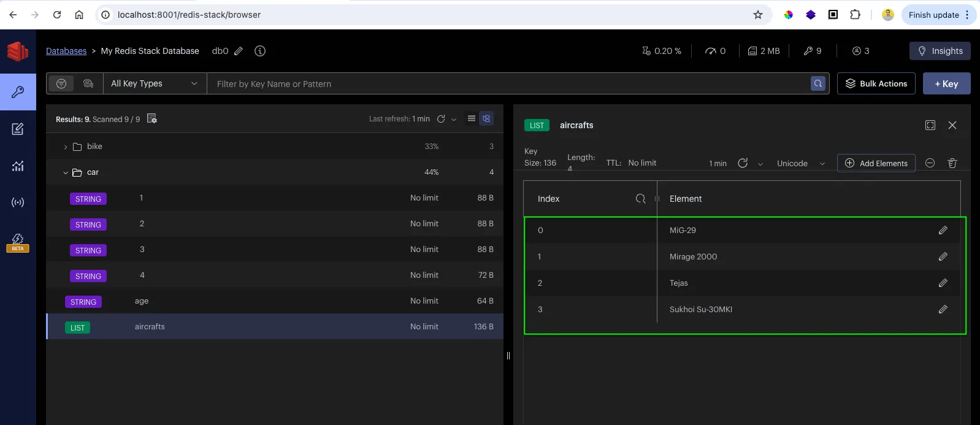Search by Index using the magnifier icon
This screenshot has width=980, height=425.
tap(641, 199)
